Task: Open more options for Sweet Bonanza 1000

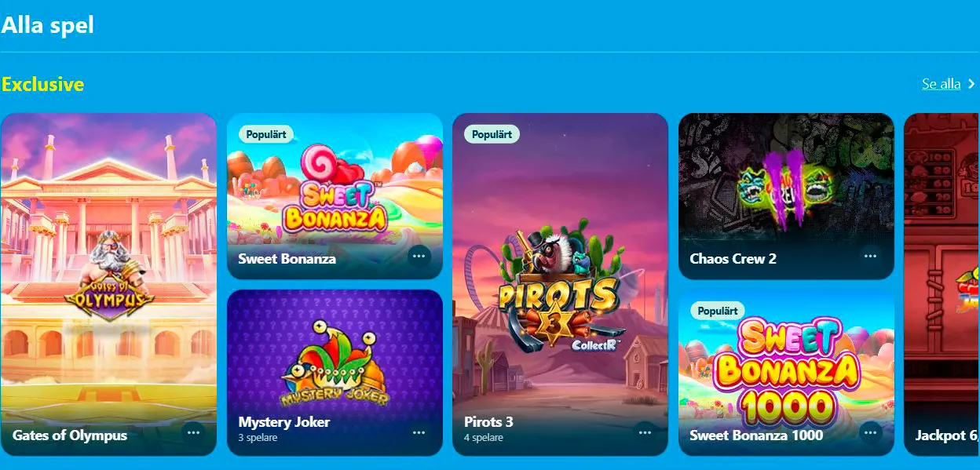Action: [871, 433]
